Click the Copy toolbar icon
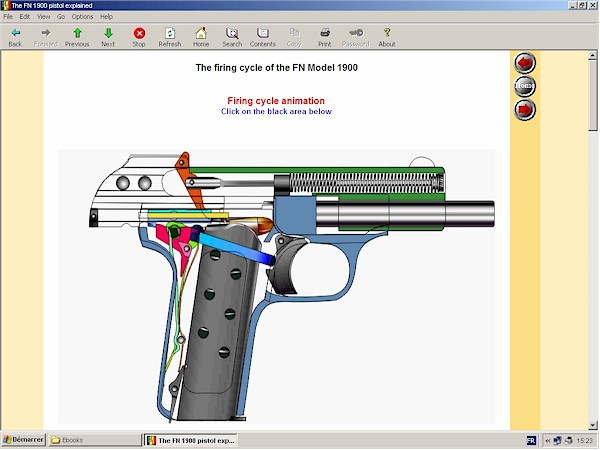Image resolution: width=600 pixels, height=450 pixels. pos(294,38)
